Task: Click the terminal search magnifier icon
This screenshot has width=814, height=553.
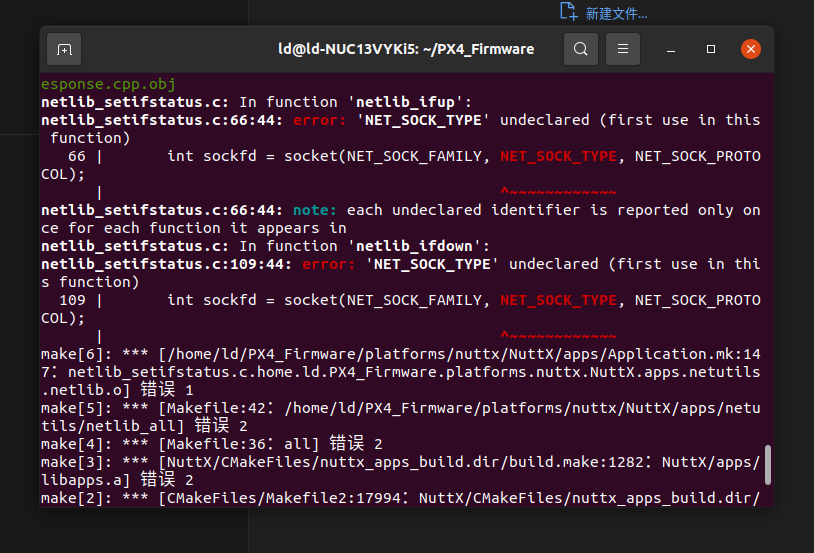Action: tap(581, 49)
